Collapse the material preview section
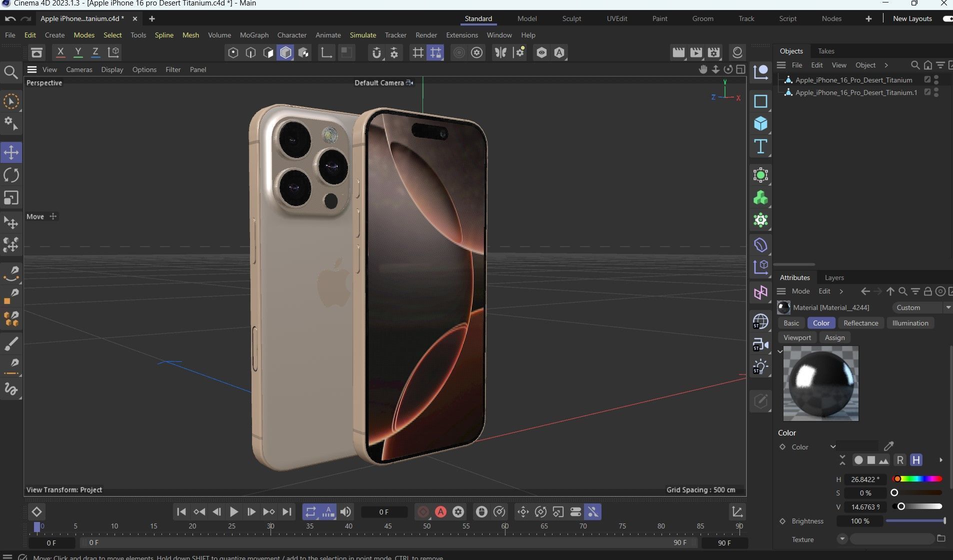The image size is (953, 560). [x=780, y=351]
